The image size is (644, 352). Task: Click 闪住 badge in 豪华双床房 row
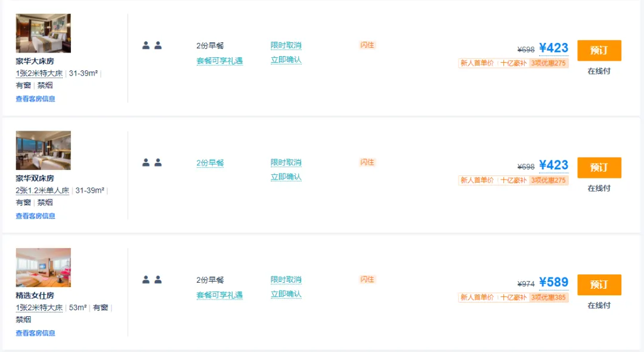click(x=367, y=162)
